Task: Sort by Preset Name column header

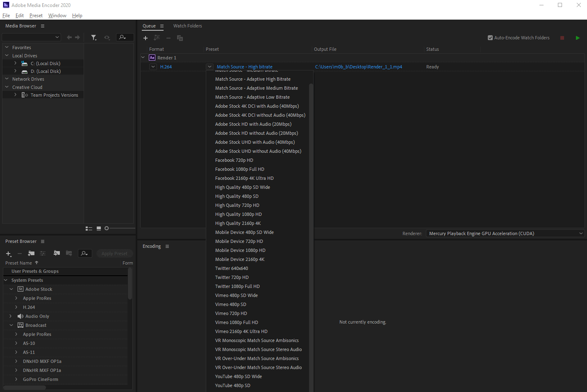Action: tap(19, 263)
